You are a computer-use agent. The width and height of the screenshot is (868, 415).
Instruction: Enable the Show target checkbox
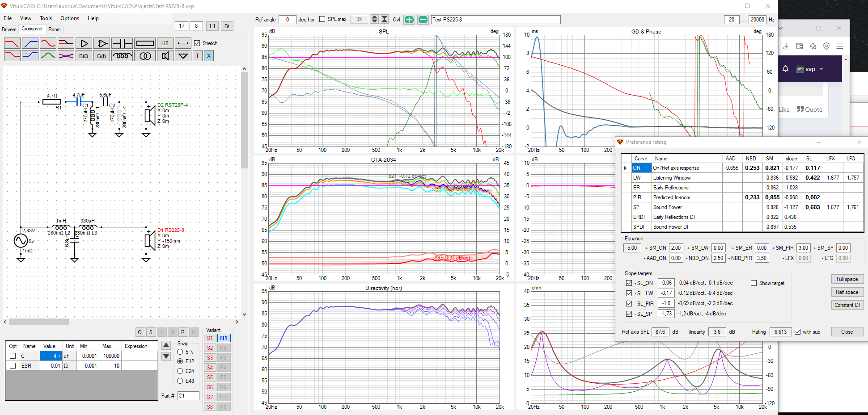754,283
